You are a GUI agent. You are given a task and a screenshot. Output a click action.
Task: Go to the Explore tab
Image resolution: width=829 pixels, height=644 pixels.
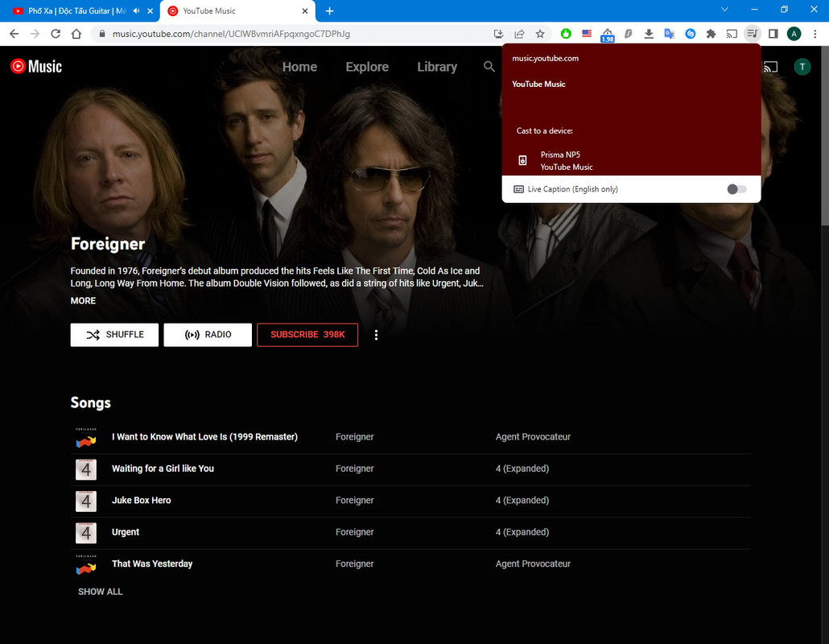(367, 67)
